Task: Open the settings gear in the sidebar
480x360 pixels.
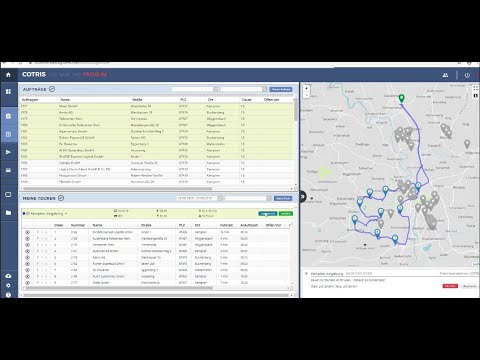Action: click(8, 285)
